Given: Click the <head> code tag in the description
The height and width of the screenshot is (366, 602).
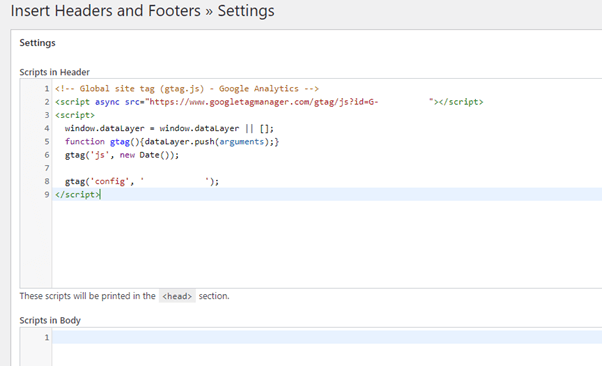Looking at the screenshot, I should [177, 296].
